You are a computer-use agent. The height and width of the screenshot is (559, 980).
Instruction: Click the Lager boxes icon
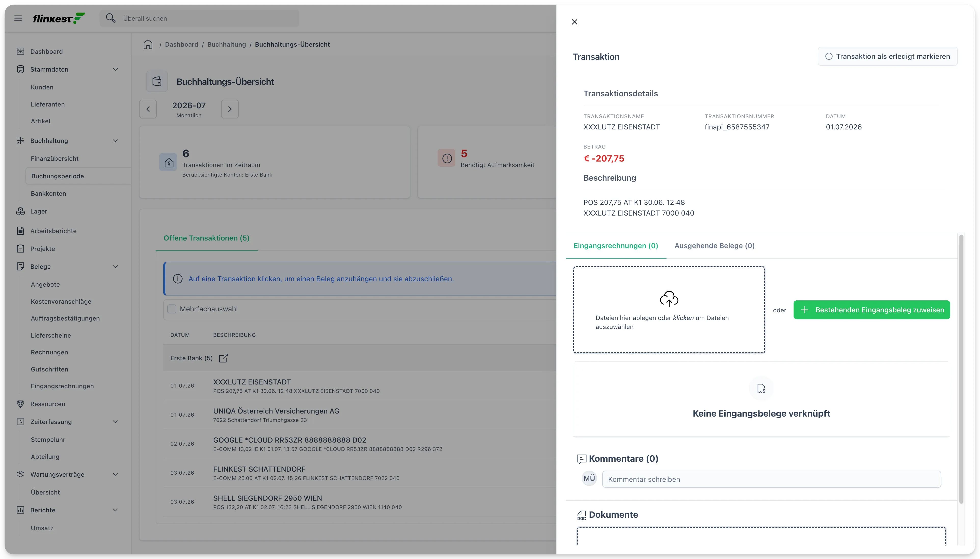pos(21,211)
